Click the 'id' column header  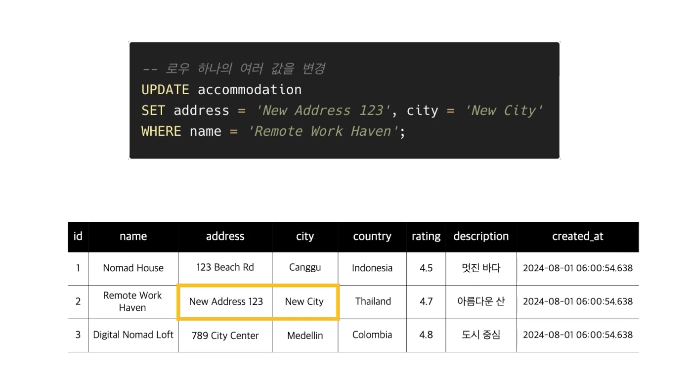coord(78,236)
